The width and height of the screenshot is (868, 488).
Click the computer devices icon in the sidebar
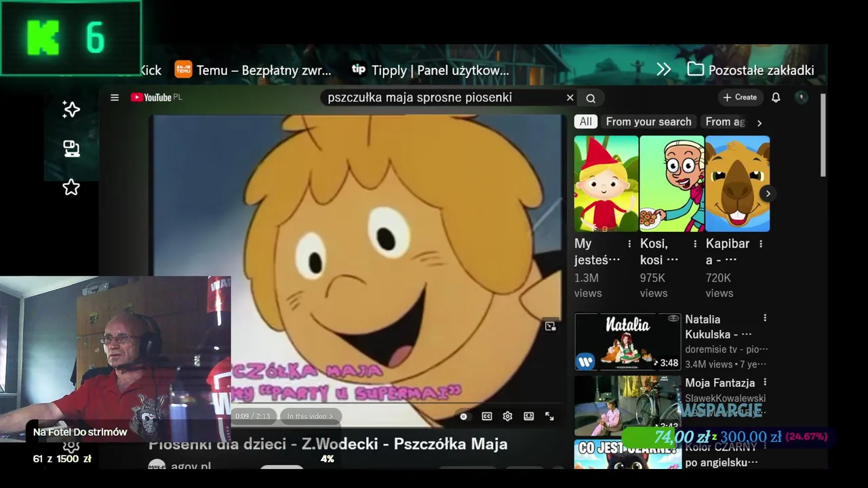[x=71, y=148]
